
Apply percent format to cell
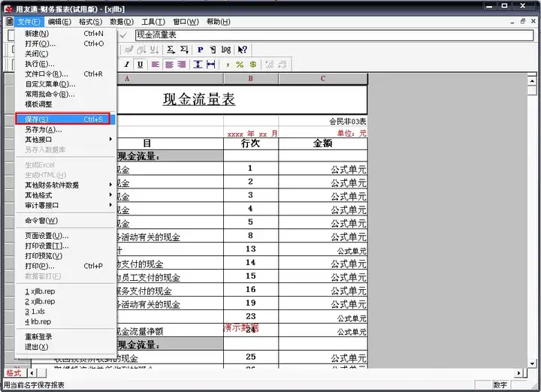click(240, 65)
